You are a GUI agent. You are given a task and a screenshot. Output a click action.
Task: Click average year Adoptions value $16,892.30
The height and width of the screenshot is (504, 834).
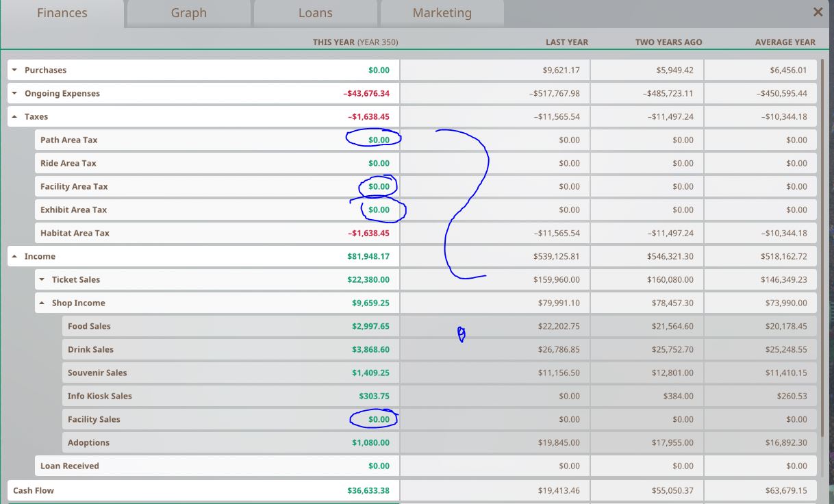click(786, 442)
